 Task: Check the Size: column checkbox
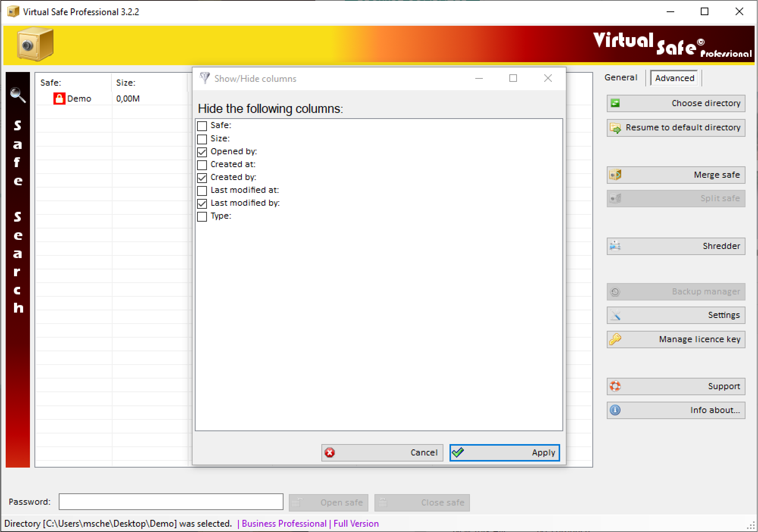202,139
